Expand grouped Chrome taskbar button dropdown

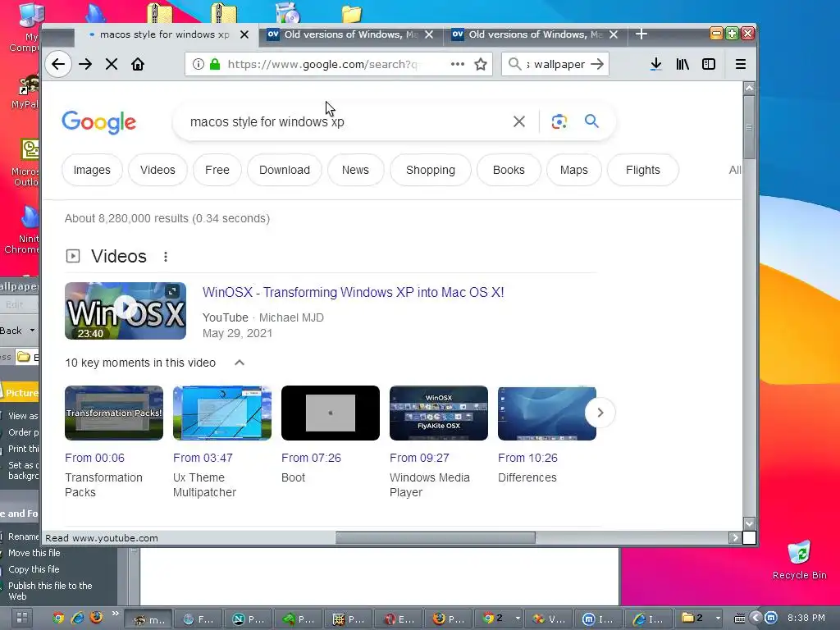pyautogui.click(x=518, y=619)
